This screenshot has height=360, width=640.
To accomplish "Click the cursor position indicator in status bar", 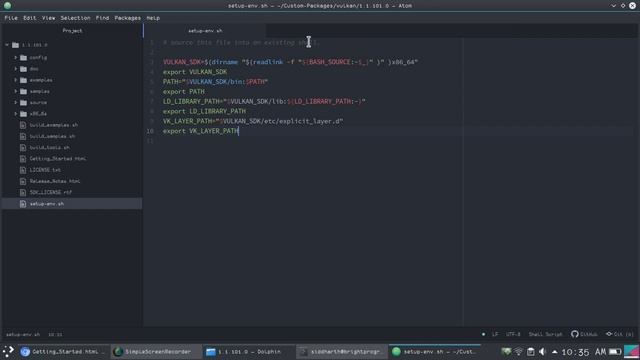I will (55, 334).
